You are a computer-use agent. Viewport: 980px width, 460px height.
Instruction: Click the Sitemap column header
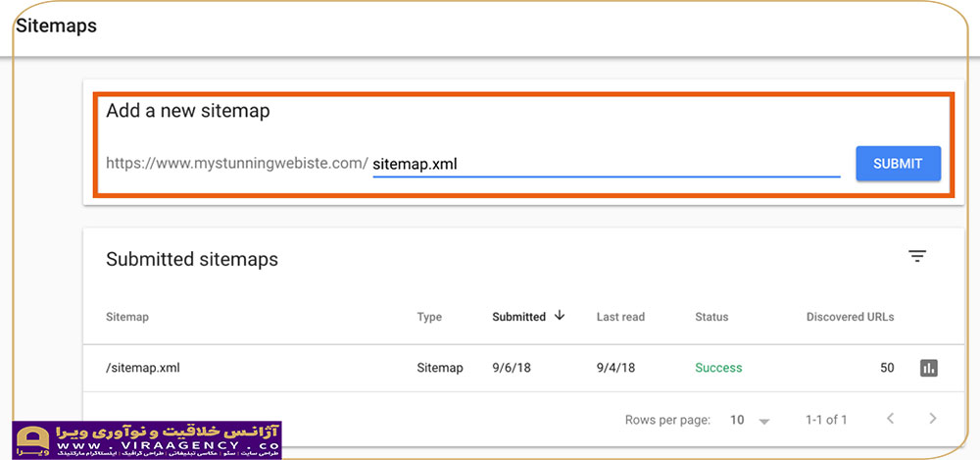[126, 317]
